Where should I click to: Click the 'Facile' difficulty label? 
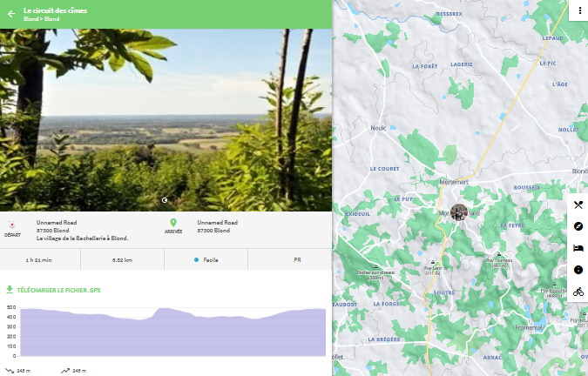pyautogui.click(x=211, y=259)
